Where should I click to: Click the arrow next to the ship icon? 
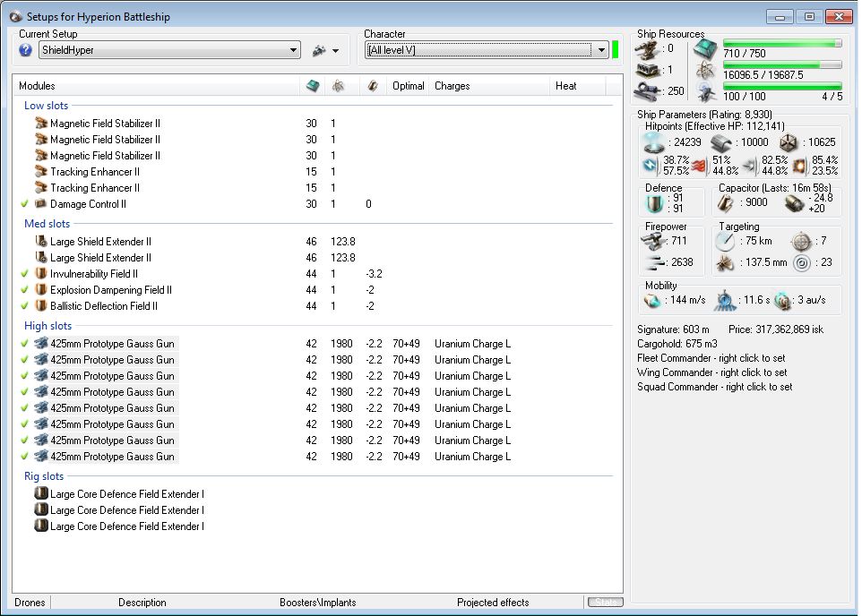335,51
